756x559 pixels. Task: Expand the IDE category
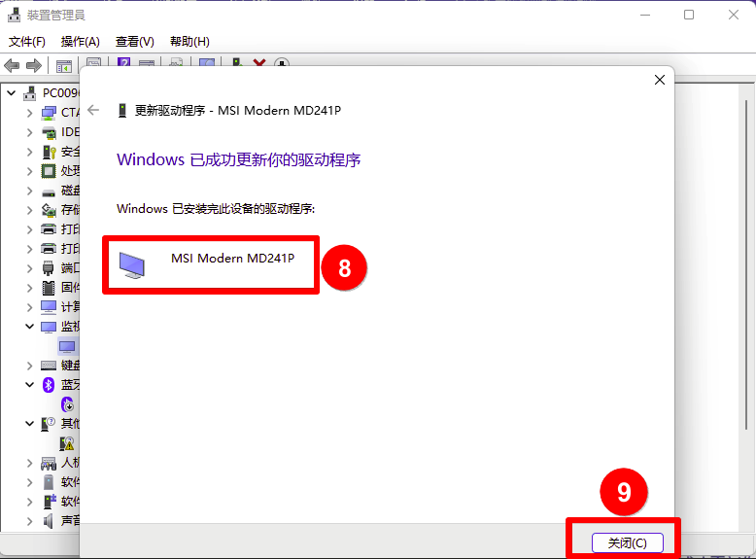30,132
